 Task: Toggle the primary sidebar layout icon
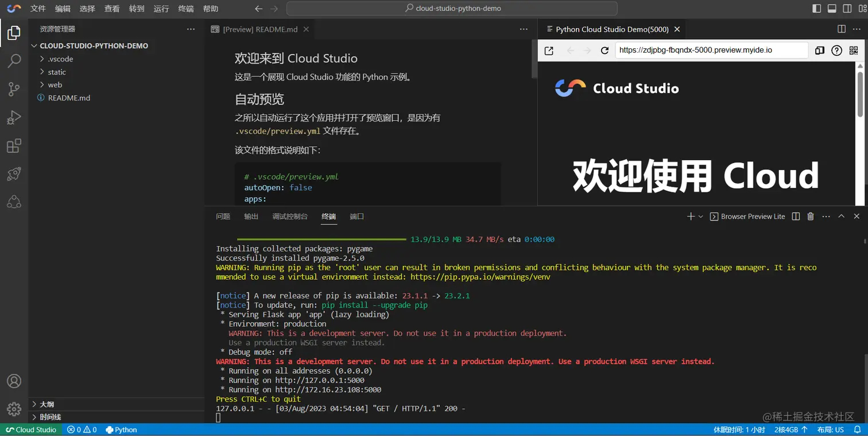click(x=816, y=9)
